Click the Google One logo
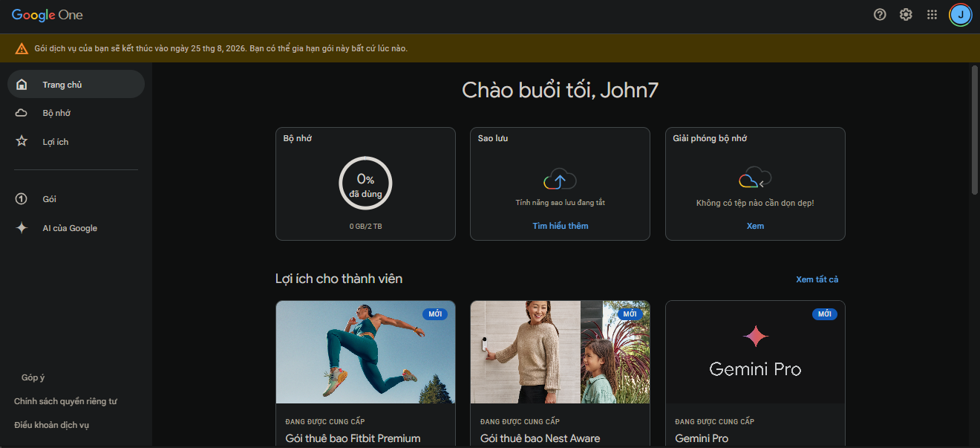The height and width of the screenshot is (448, 980). click(x=48, y=15)
